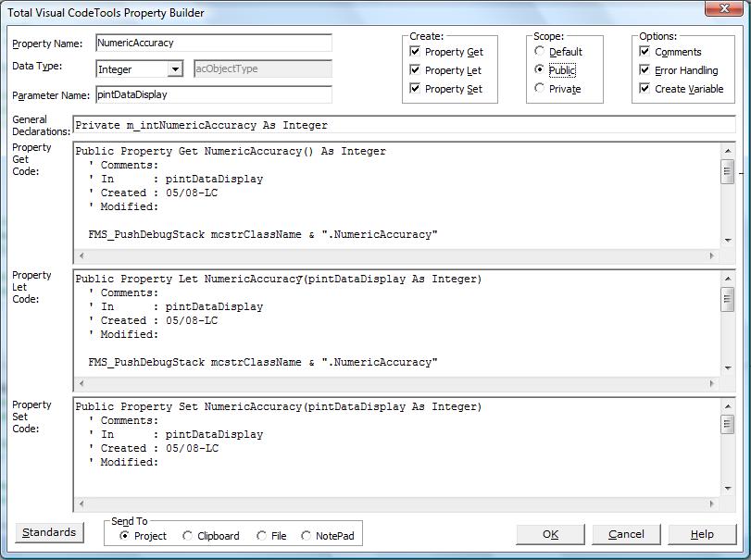Click the down arrow of Property Let code scrollbar
The height and width of the screenshot is (560, 751).
tap(728, 368)
